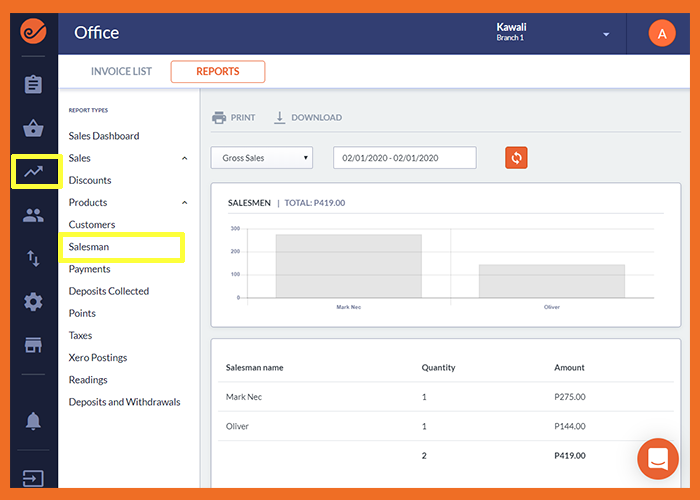Download the salesman report
Image resolution: width=700 pixels, height=500 pixels.
[308, 117]
